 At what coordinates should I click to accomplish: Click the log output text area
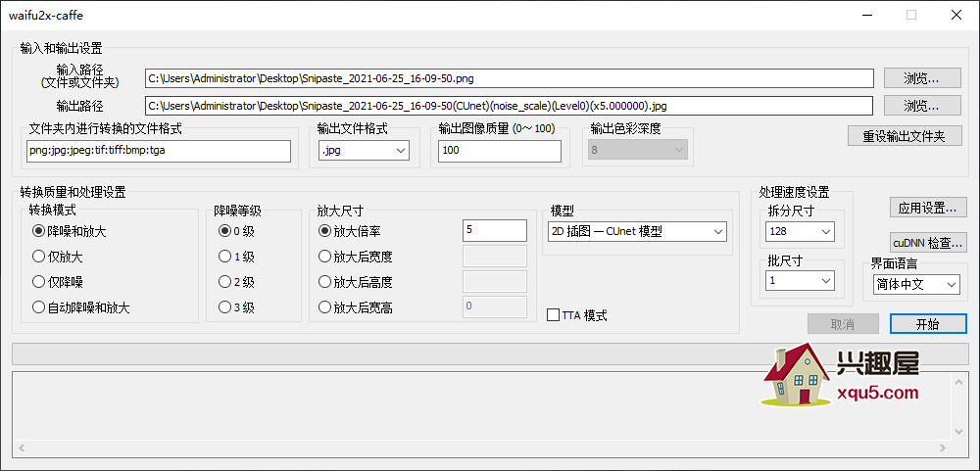(x=482, y=406)
